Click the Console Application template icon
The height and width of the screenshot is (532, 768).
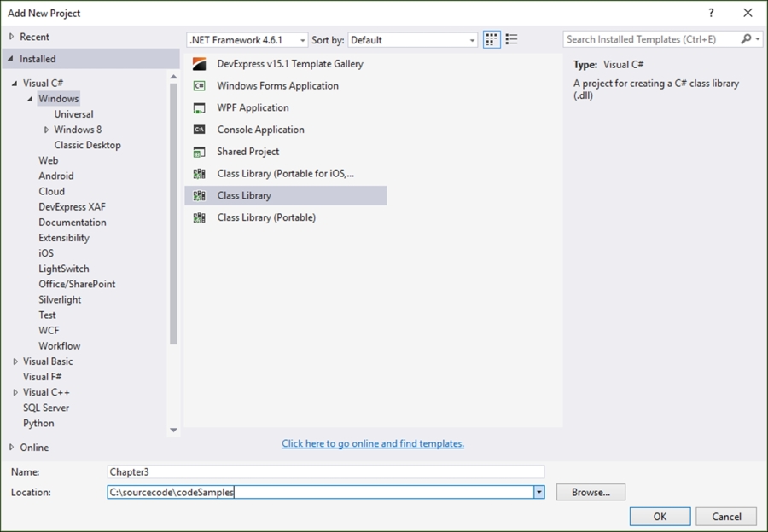(x=200, y=130)
